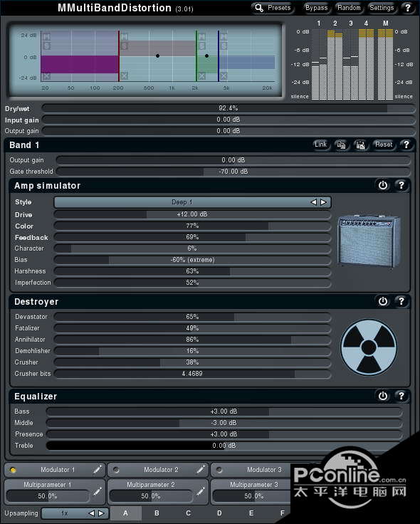
Task: Open Modulator 3 button
Action: point(251,469)
